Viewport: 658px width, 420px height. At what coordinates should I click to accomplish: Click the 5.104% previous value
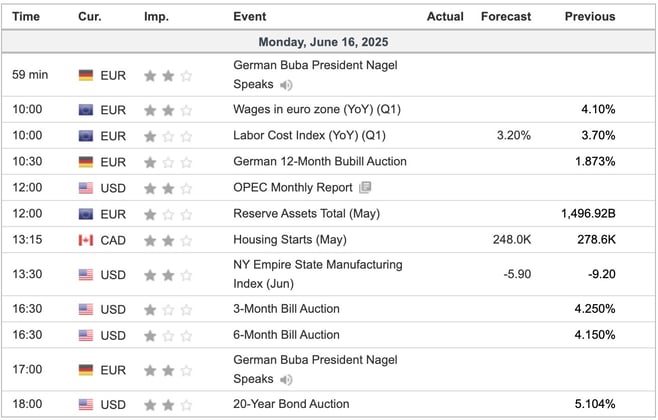595,404
